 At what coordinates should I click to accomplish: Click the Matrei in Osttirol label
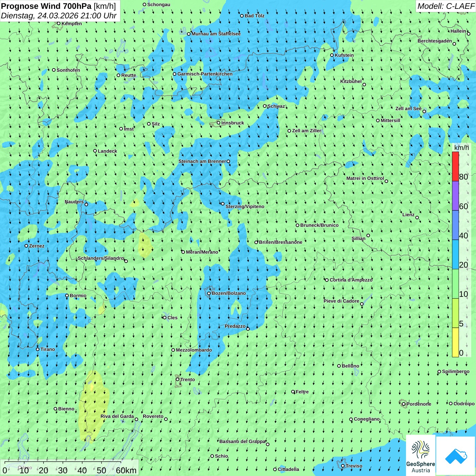tap(365, 178)
